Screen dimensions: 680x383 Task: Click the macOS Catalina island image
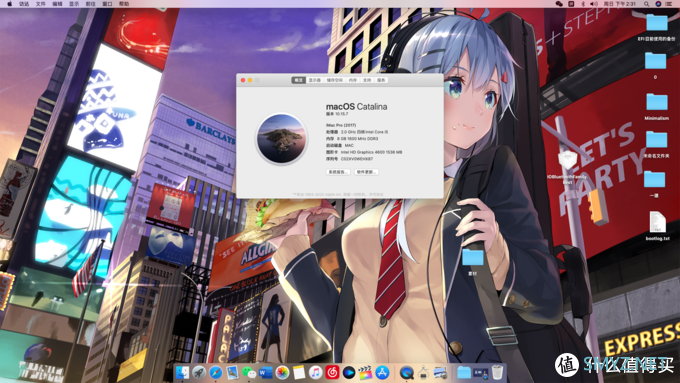click(x=281, y=138)
